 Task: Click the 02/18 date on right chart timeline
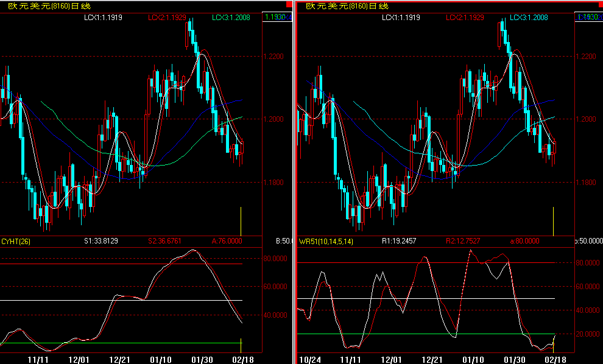click(x=555, y=360)
